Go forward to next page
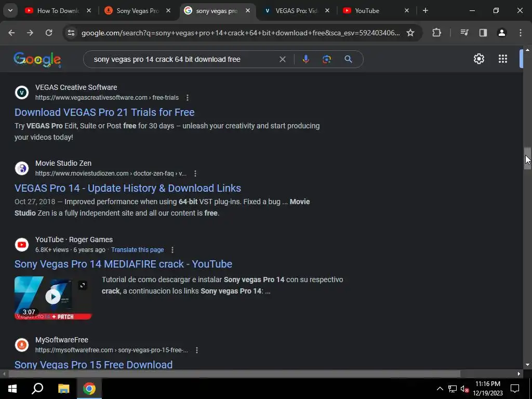The image size is (532, 399). [30, 33]
